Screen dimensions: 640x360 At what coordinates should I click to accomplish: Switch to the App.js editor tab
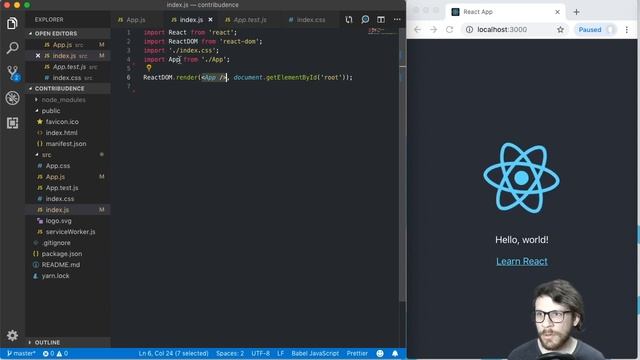[x=136, y=20]
